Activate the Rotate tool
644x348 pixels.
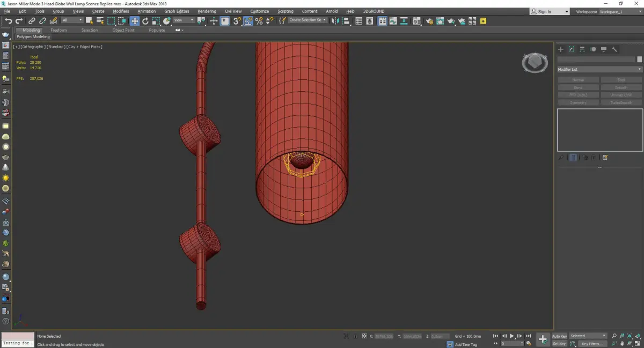point(145,21)
